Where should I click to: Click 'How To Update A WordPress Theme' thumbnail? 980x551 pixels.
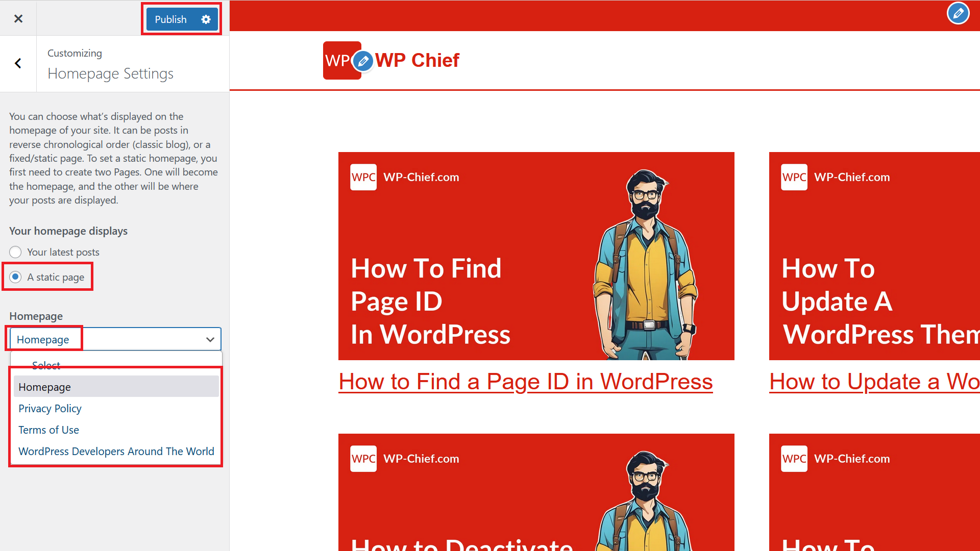[x=874, y=256]
